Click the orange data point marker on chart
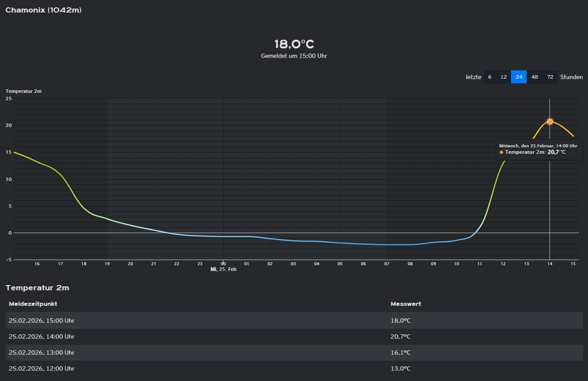 click(x=550, y=121)
